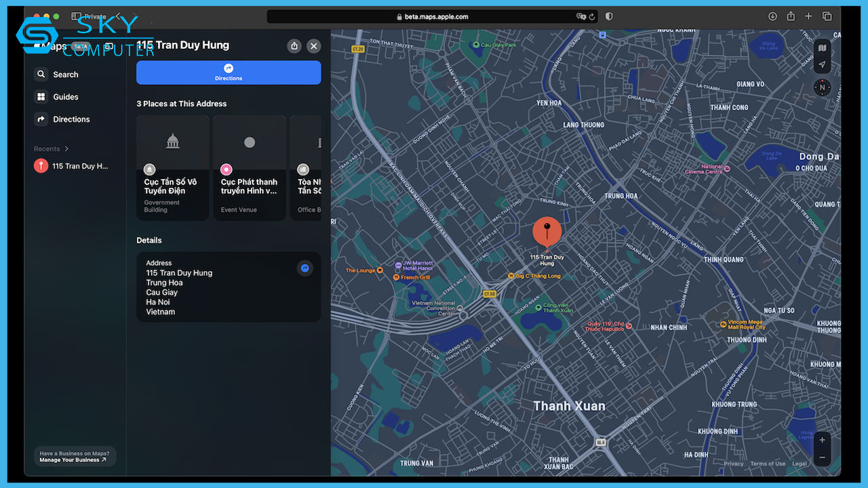Click the Nga Tu So map label
Screen dimensions: 868x488
(x=778, y=310)
